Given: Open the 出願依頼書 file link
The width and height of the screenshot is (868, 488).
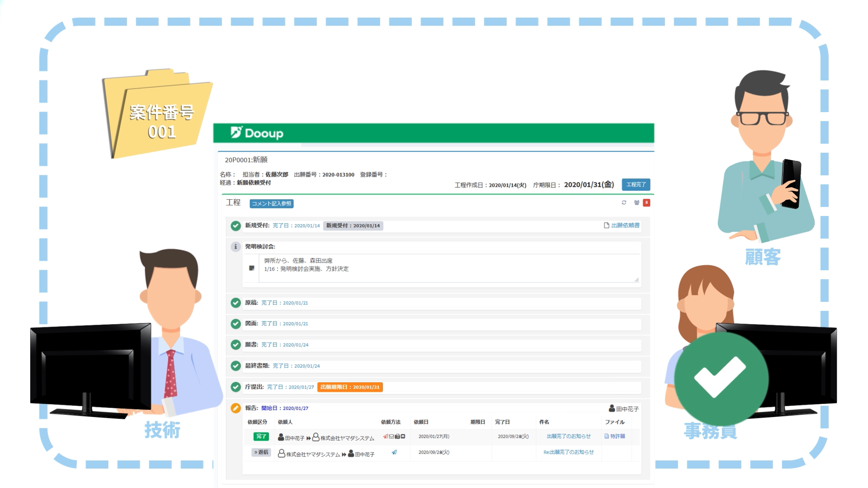Looking at the screenshot, I should tap(625, 225).
